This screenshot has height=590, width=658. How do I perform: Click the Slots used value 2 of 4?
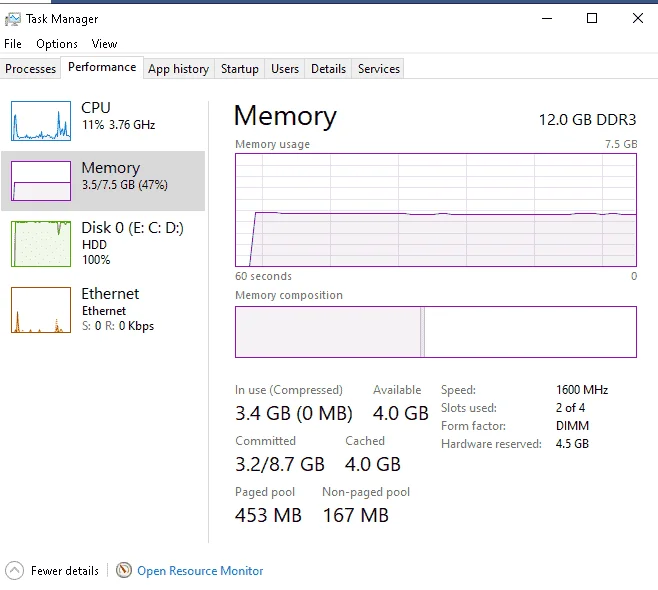tap(570, 408)
